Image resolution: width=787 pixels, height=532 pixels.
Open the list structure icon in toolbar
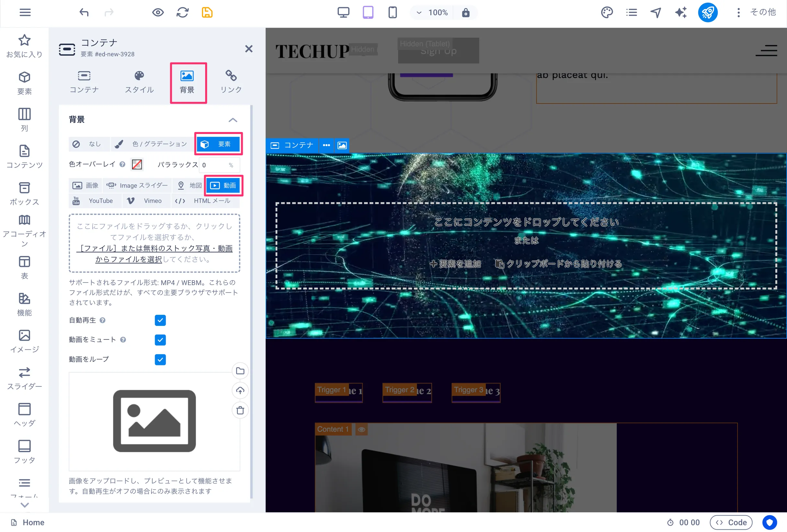(632, 13)
